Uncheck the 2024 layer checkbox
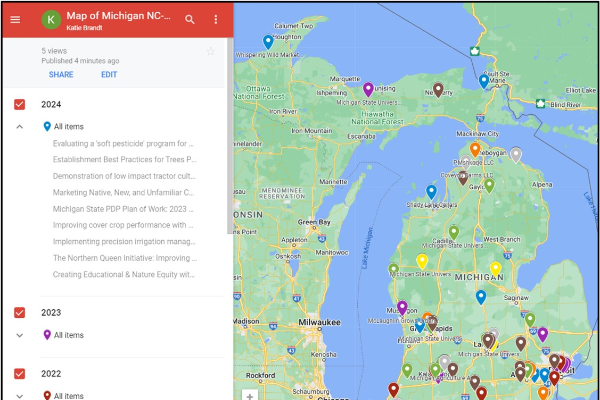 pos(20,104)
